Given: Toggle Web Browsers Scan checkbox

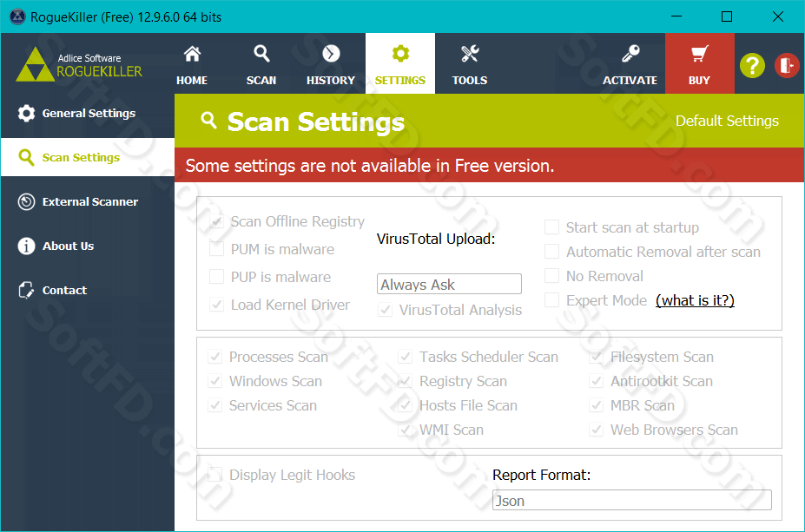Looking at the screenshot, I should [x=596, y=430].
